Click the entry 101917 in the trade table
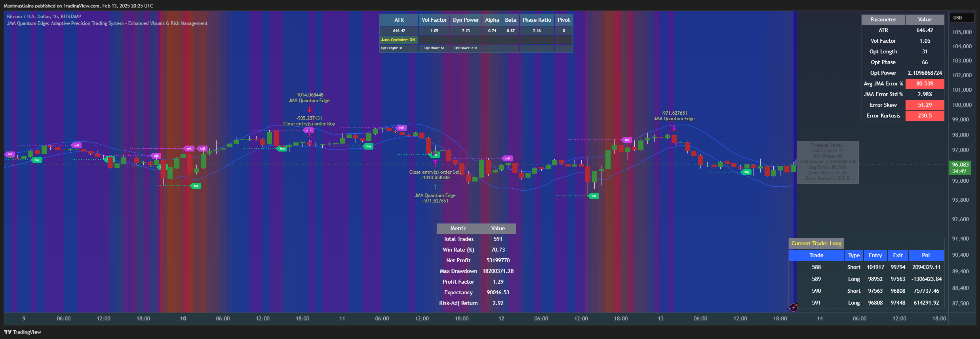 point(875,267)
